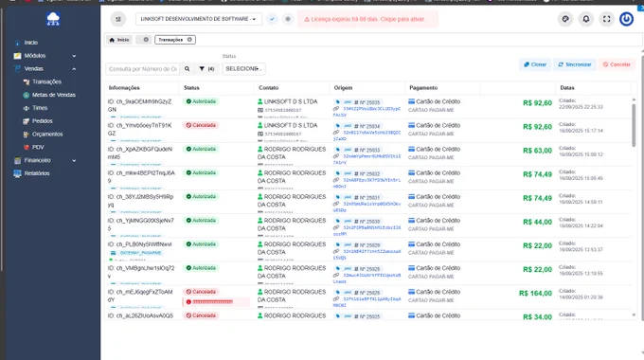The height and width of the screenshot is (360, 644).
Task: Click Financeiro icon in sidebar
Action: tap(17, 160)
